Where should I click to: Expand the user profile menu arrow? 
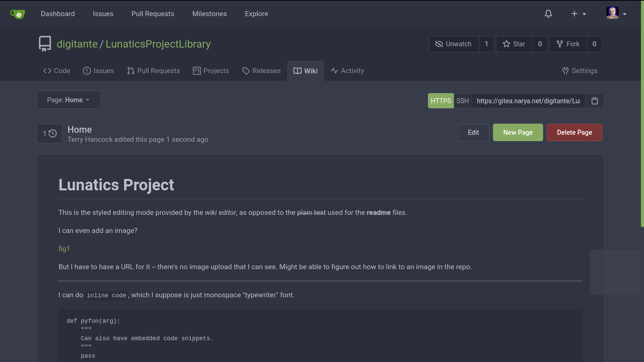(625, 14)
